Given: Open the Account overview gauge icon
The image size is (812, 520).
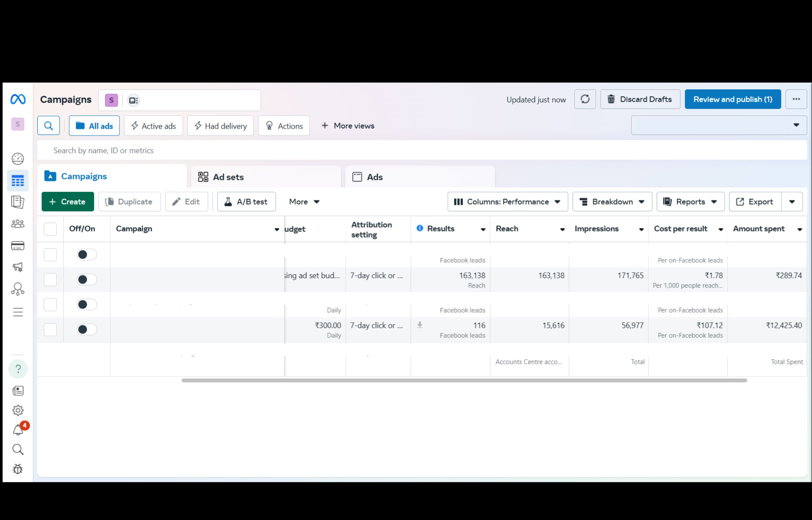Looking at the screenshot, I should [18, 159].
